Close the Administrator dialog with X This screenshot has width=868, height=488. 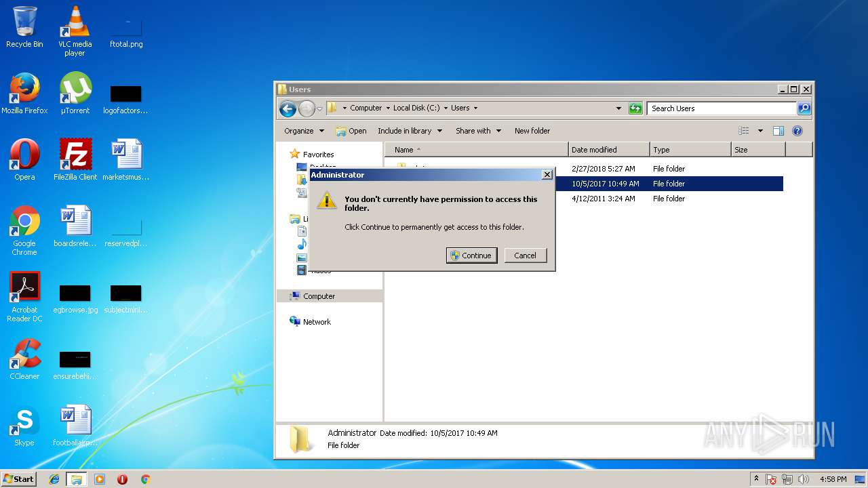point(547,175)
